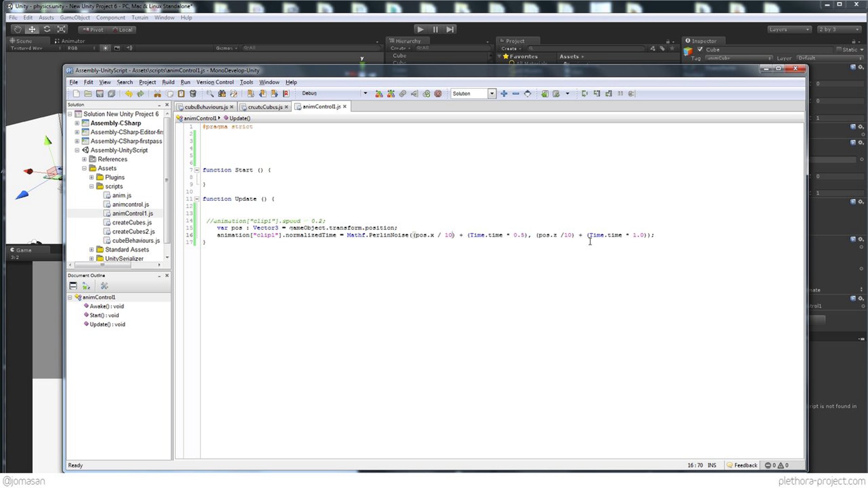Click the Paste clipboard icon
This screenshot has width=868, height=488.
181,94
